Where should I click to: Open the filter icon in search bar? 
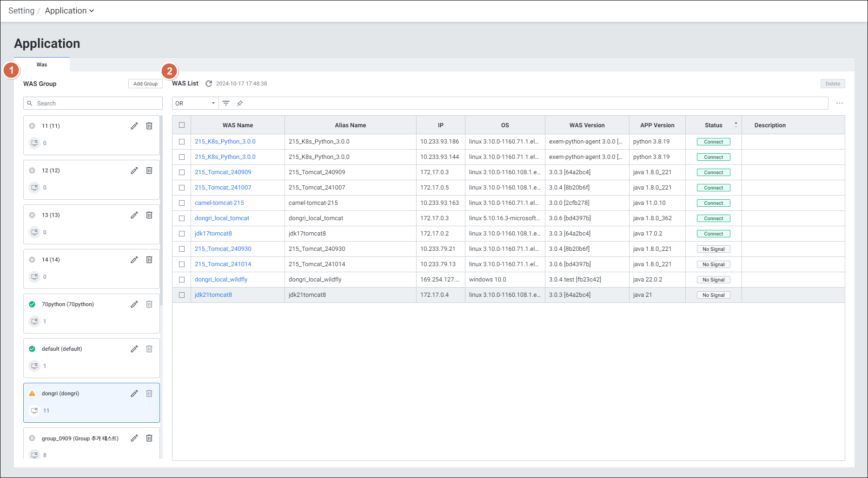(x=226, y=103)
